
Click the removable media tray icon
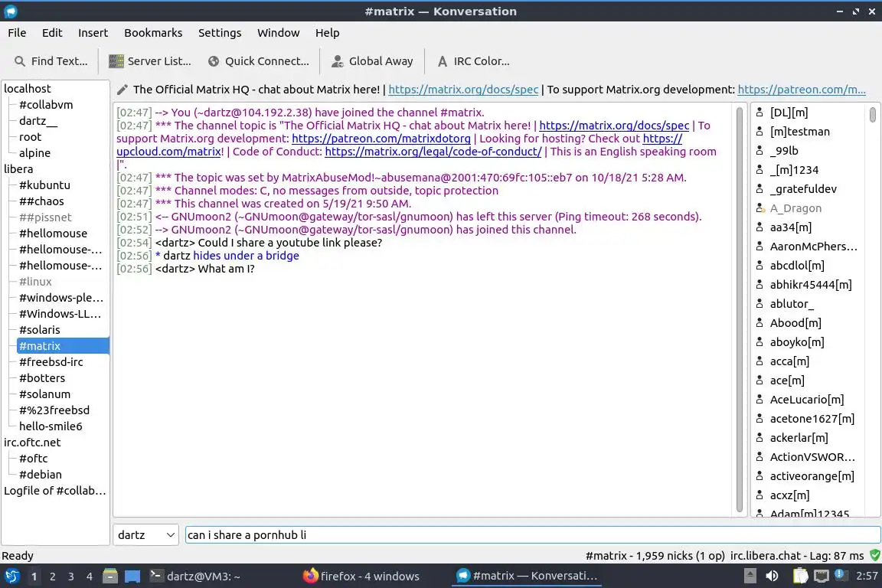click(750, 576)
